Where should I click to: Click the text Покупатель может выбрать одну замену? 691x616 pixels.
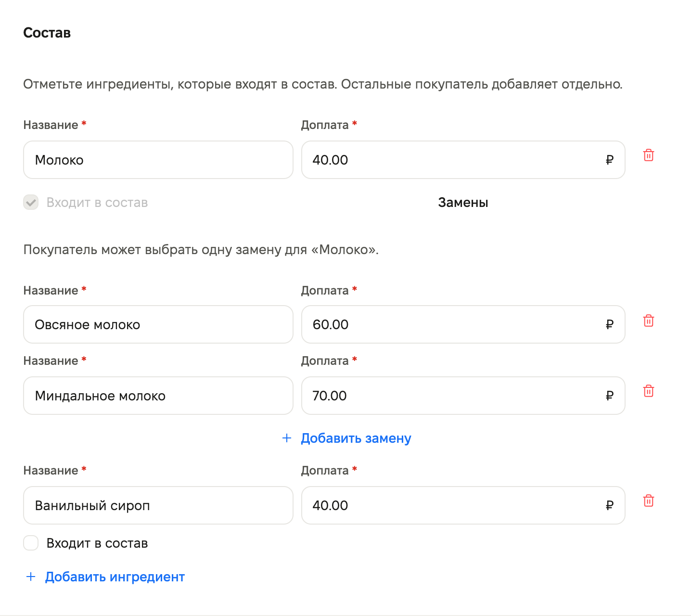pyautogui.click(x=201, y=250)
